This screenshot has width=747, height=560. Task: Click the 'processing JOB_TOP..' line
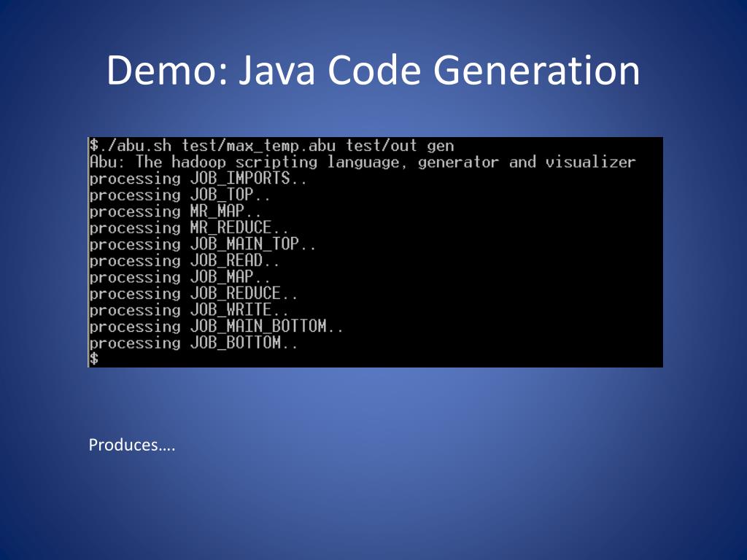pyautogui.click(x=180, y=195)
